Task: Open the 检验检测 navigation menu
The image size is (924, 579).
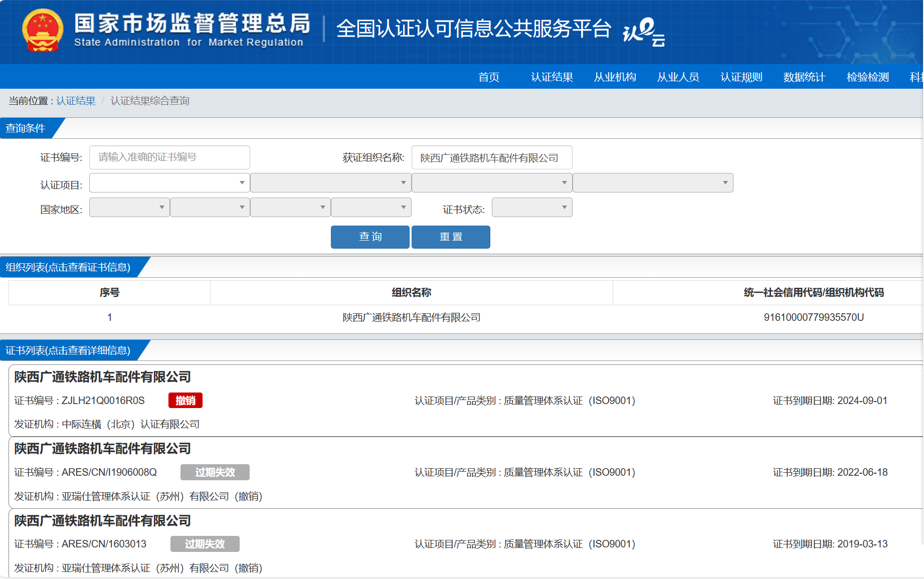Action: click(868, 77)
